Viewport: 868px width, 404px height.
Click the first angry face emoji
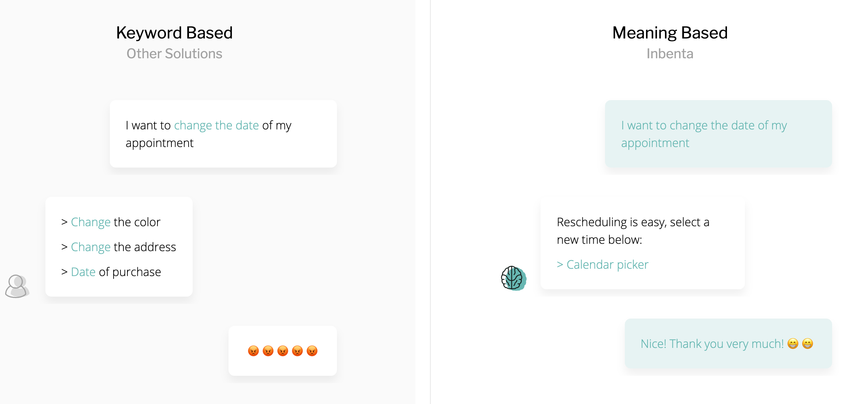[x=253, y=351]
